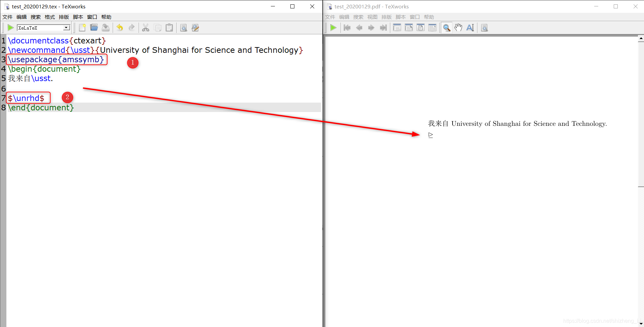Image resolution: width=644 pixels, height=327 pixels.
Task: Fit PDF to width
Action: [x=409, y=28]
